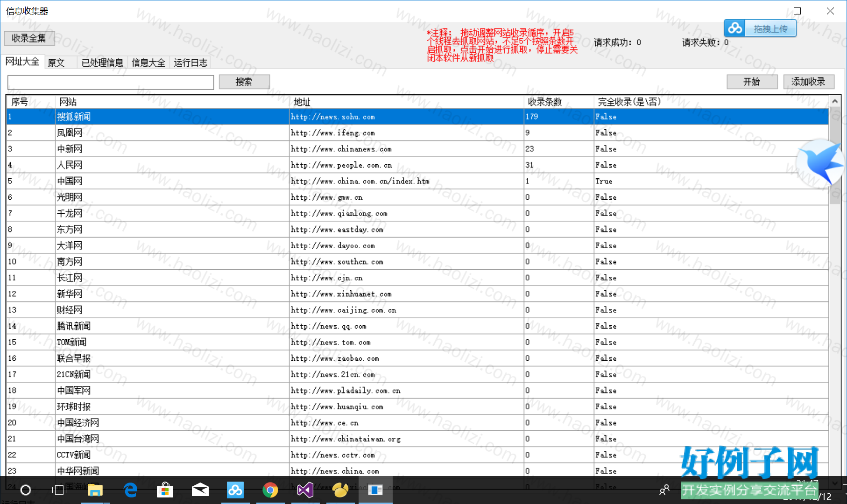Click the 搜索 button
Screen dimensions: 847x504
[244, 82]
